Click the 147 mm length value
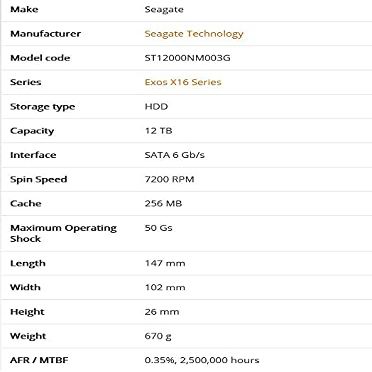 pyautogui.click(x=165, y=263)
